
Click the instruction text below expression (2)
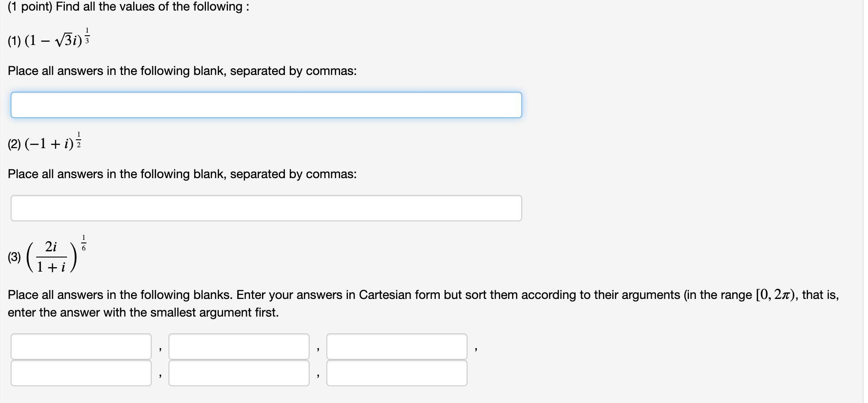182,174
